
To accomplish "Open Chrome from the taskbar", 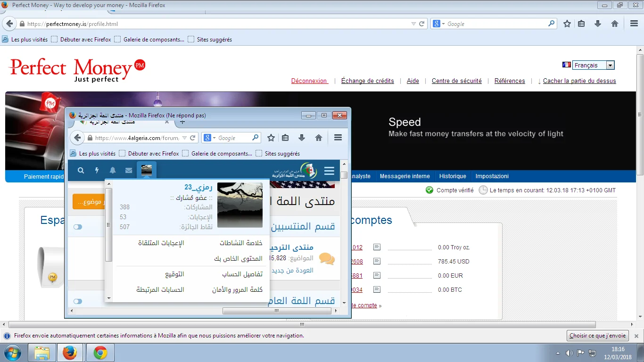I will coord(100,353).
